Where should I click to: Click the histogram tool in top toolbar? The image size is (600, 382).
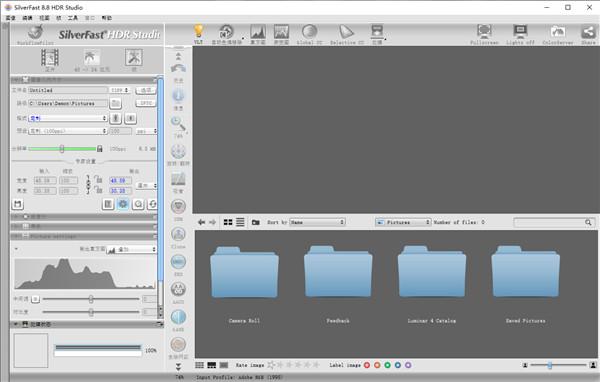[x=258, y=32]
